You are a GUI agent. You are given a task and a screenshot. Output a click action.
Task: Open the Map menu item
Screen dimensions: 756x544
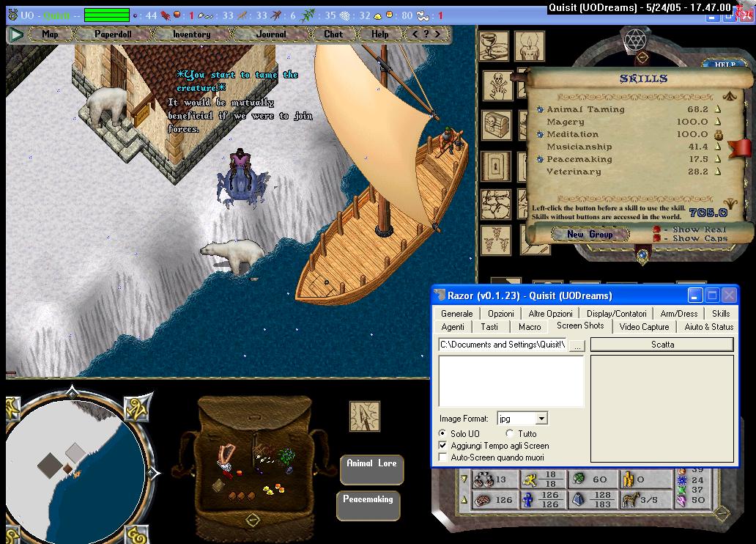coord(50,34)
